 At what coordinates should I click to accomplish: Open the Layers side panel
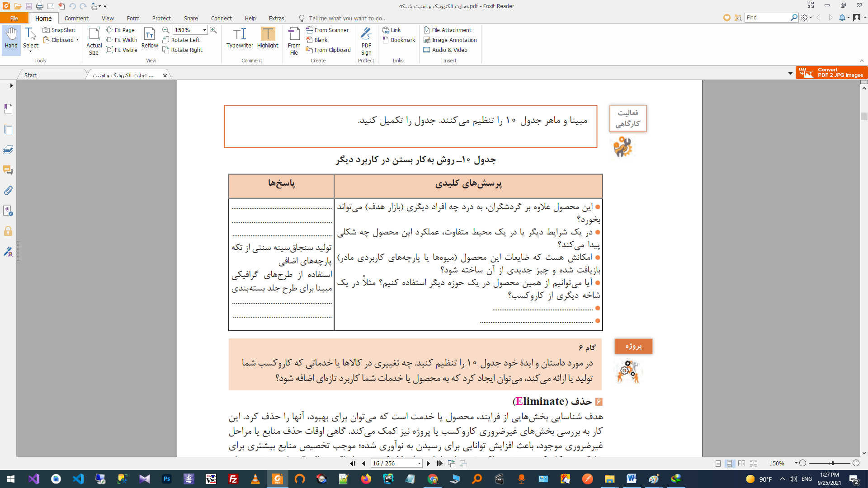(8, 150)
